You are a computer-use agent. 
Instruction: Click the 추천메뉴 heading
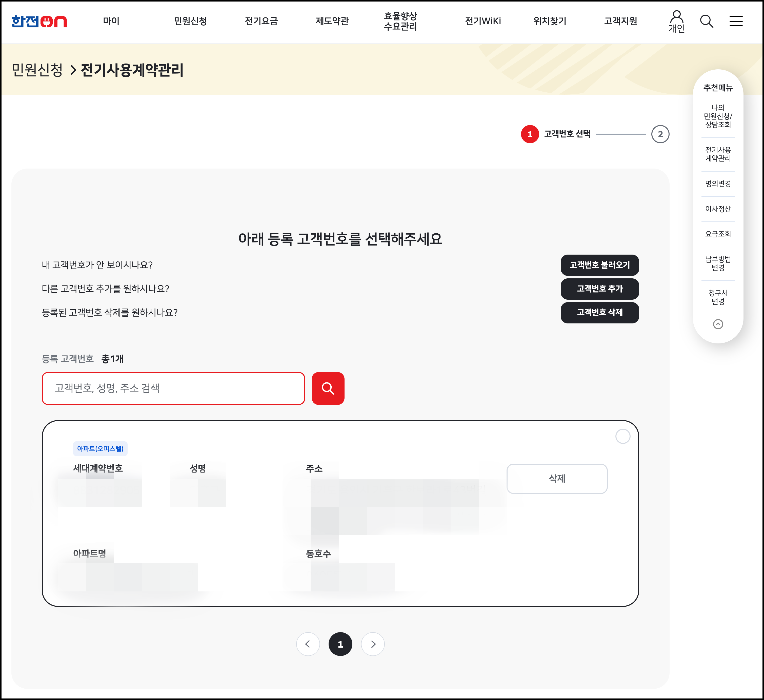click(x=718, y=88)
